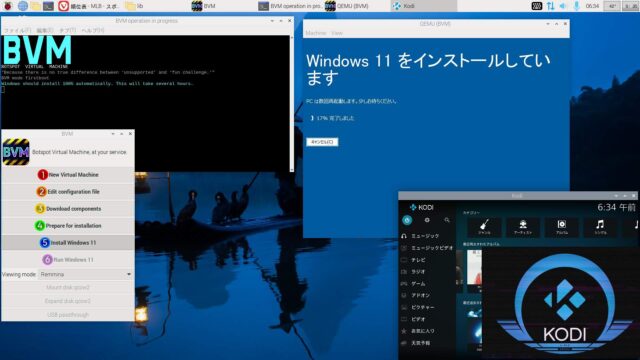Select 天気予報 in Kodi sidebar
This screenshot has height=360, width=640.
(x=427, y=343)
